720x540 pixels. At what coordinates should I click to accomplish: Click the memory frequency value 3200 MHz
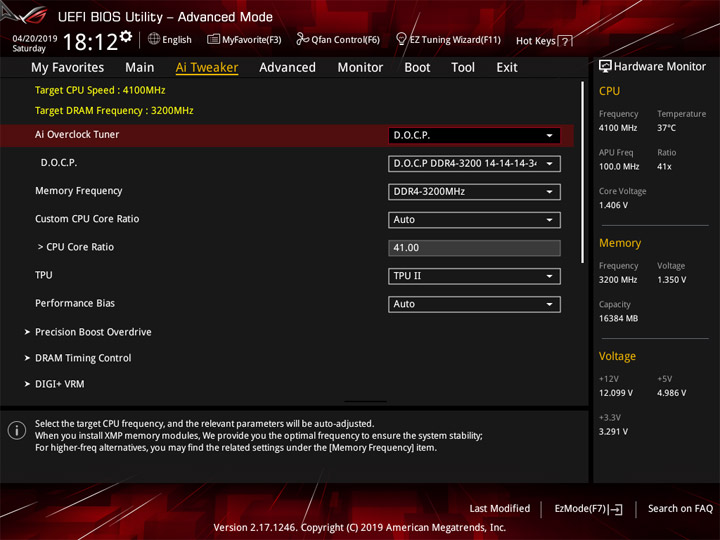[x=618, y=280]
